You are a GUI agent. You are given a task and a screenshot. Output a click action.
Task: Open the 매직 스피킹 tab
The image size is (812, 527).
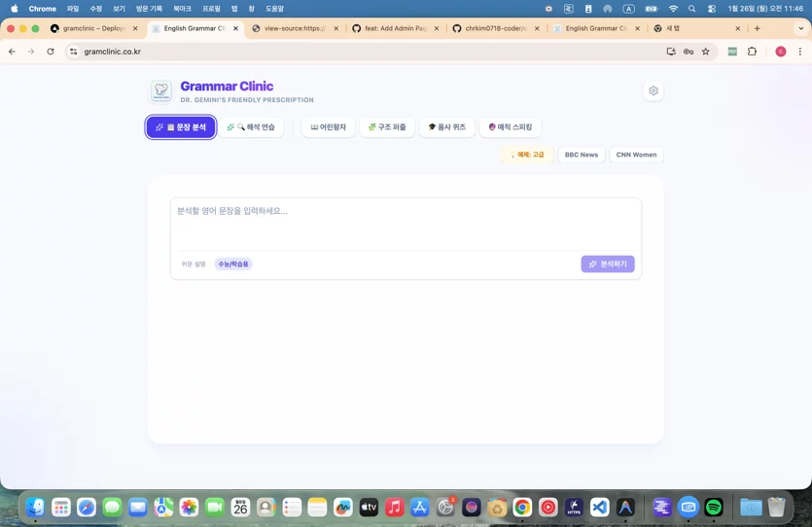[511, 126]
